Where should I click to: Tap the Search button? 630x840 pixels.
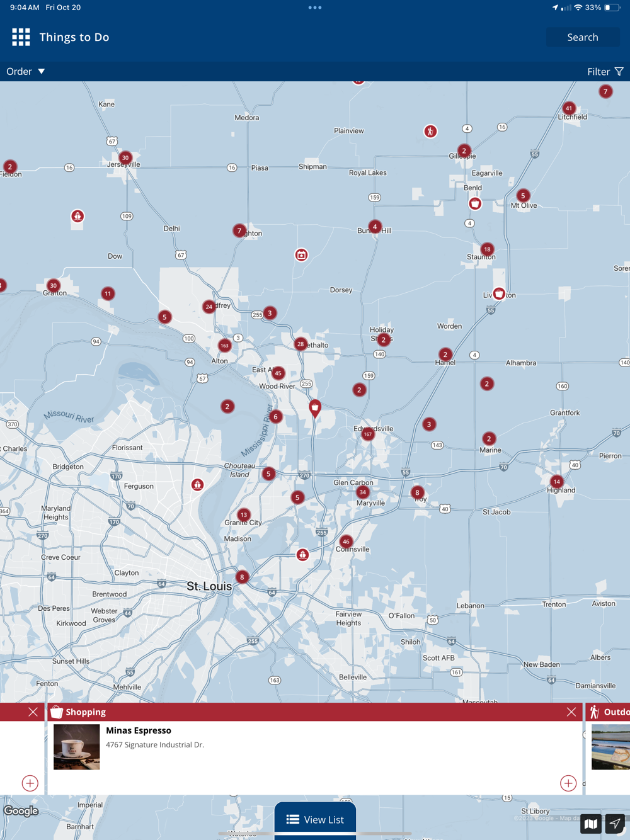tap(583, 37)
